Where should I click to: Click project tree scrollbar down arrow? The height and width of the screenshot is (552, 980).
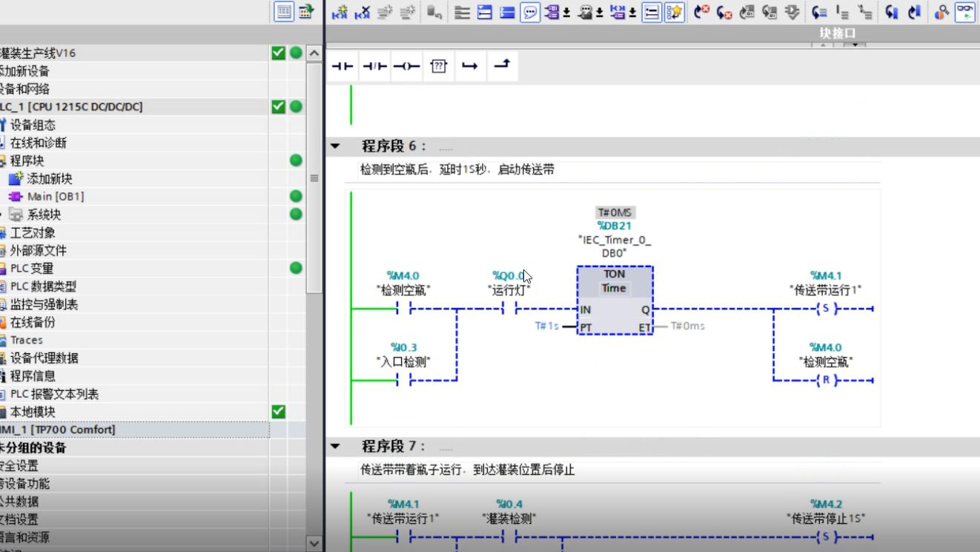[x=314, y=543]
